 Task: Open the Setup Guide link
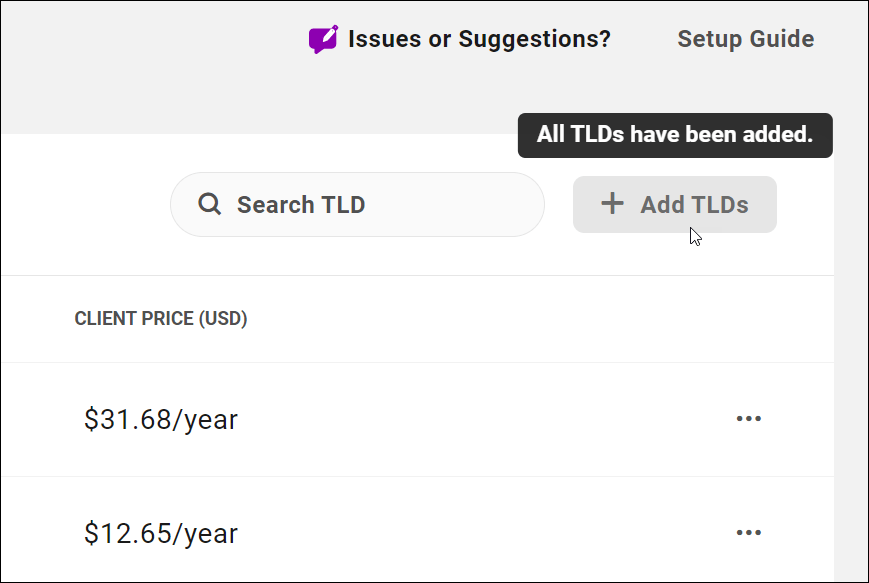coord(745,39)
